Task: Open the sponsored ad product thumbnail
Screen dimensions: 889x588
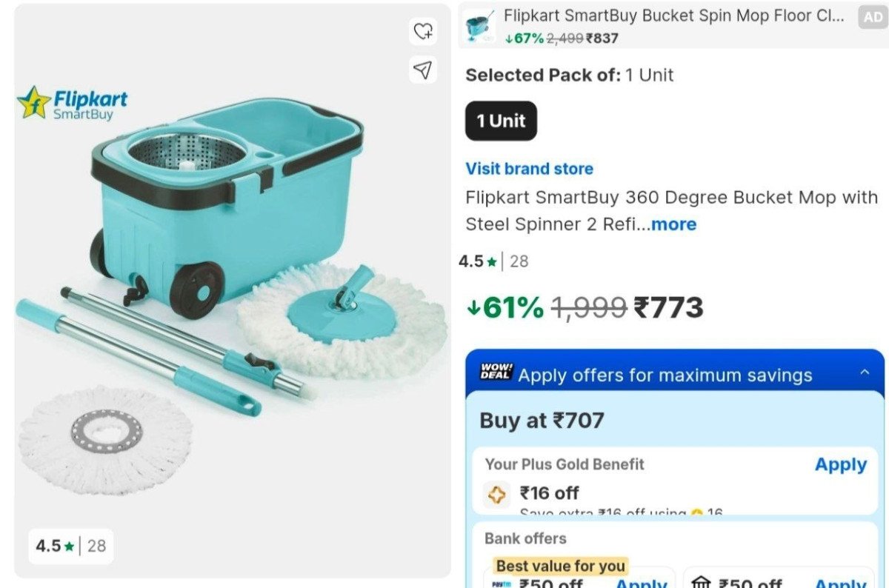Action: [480, 26]
